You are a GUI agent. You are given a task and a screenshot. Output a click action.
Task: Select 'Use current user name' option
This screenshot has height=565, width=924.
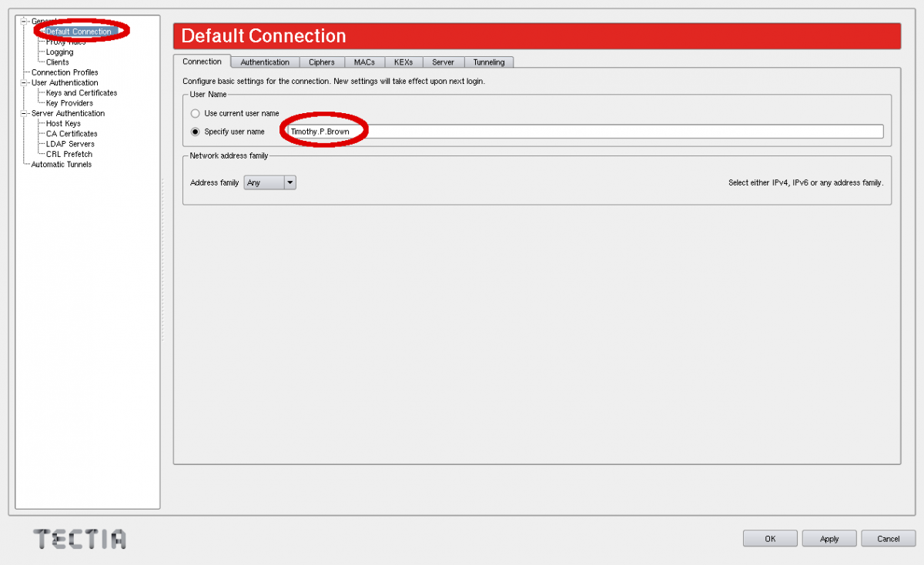pos(195,113)
